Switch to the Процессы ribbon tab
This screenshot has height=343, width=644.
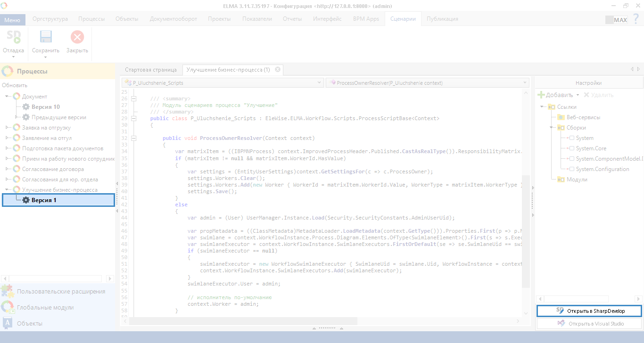(91, 19)
